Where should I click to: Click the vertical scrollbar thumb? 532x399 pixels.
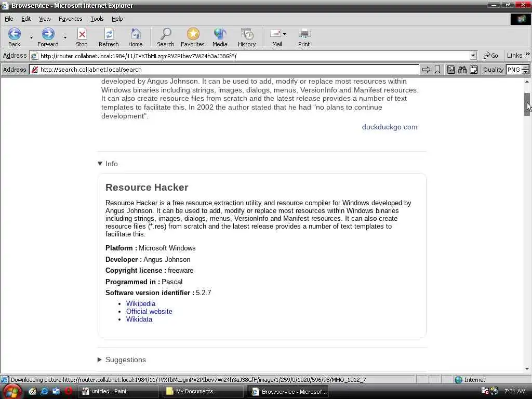coord(527,104)
